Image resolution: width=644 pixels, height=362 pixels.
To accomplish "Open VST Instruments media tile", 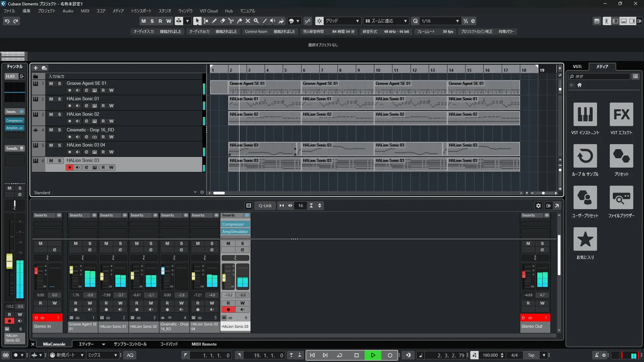I will [x=585, y=114].
